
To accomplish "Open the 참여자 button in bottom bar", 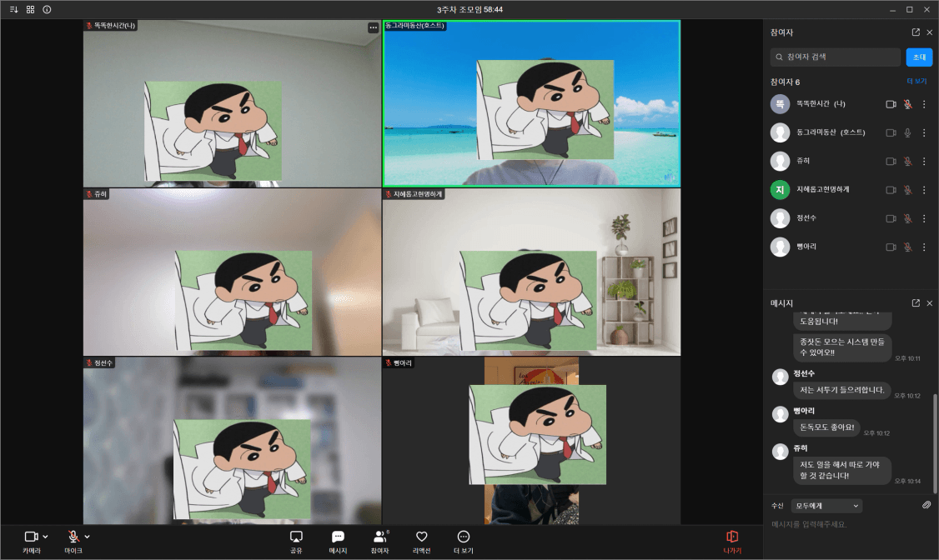I will [379, 542].
